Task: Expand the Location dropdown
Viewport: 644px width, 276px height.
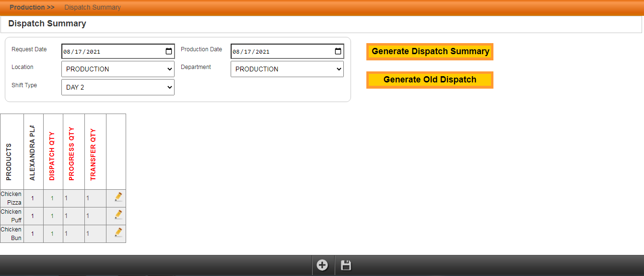Action: click(118, 69)
